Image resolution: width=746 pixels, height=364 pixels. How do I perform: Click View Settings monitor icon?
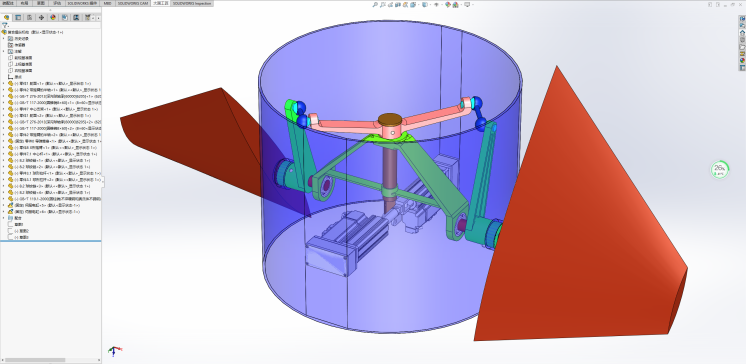point(467,5)
